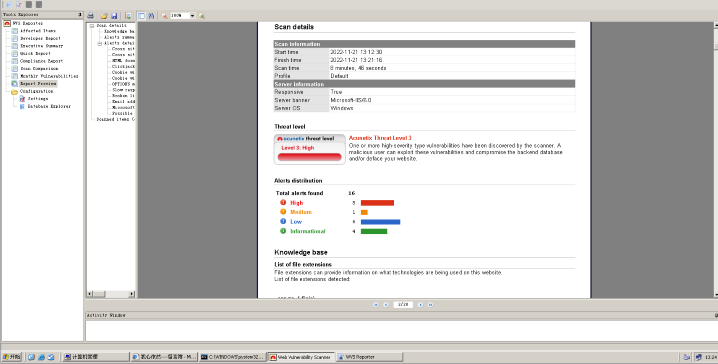
Task: Open the 100% zoom dropdown
Action: point(192,16)
